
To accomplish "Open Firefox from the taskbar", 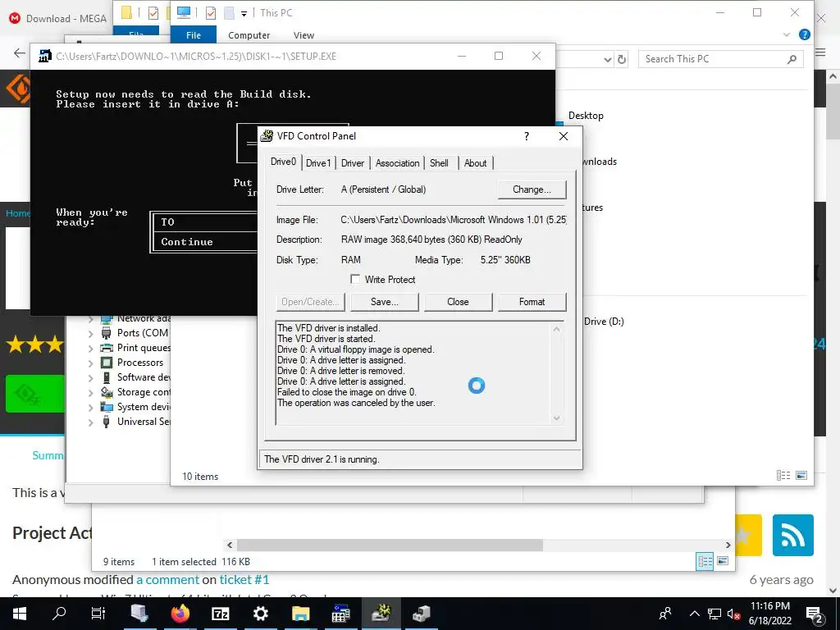I will pos(180,614).
